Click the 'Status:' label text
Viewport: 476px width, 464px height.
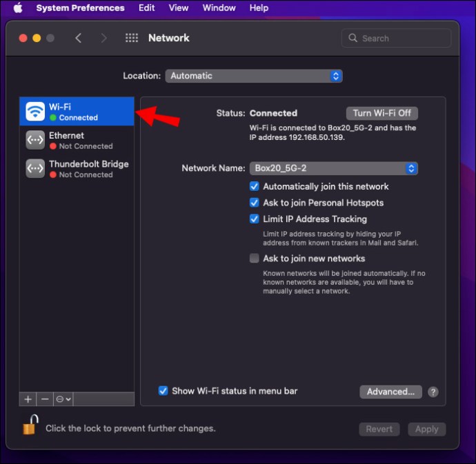point(230,113)
